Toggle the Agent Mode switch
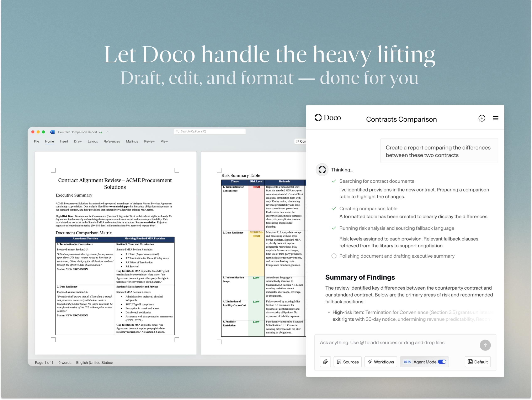 coord(442,362)
